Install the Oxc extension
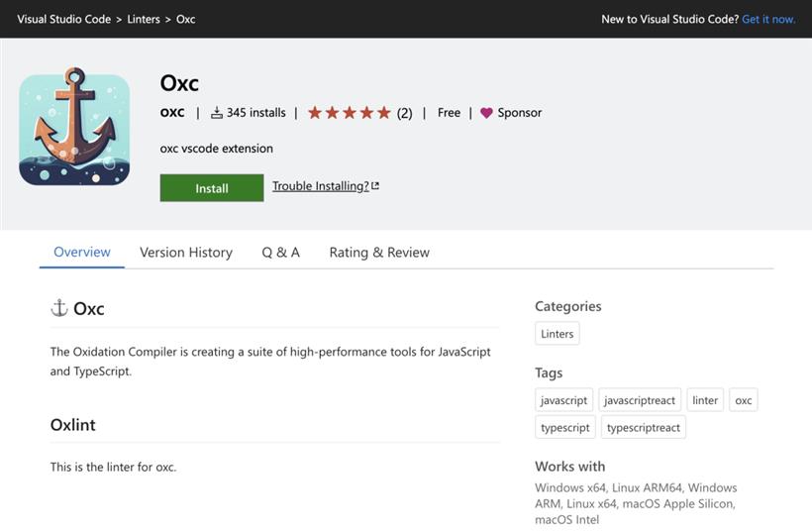812x531 pixels. coord(212,188)
